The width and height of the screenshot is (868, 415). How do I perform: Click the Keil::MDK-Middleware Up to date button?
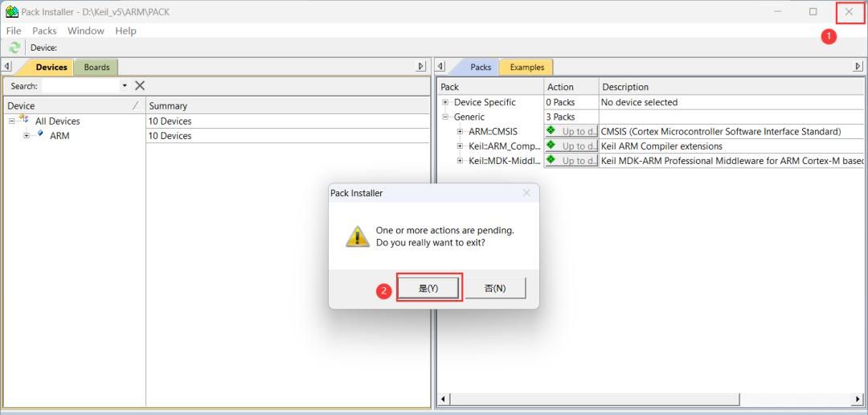pyautogui.click(x=571, y=160)
